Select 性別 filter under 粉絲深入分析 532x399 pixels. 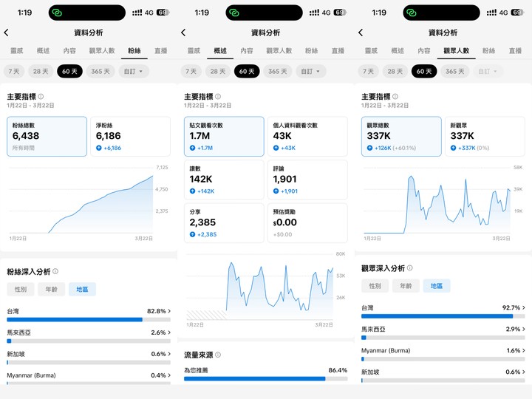pyautogui.click(x=20, y=290)
